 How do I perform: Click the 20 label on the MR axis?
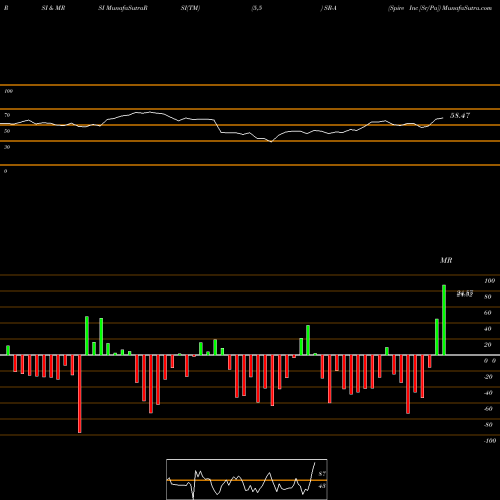(x=488, y=345)
